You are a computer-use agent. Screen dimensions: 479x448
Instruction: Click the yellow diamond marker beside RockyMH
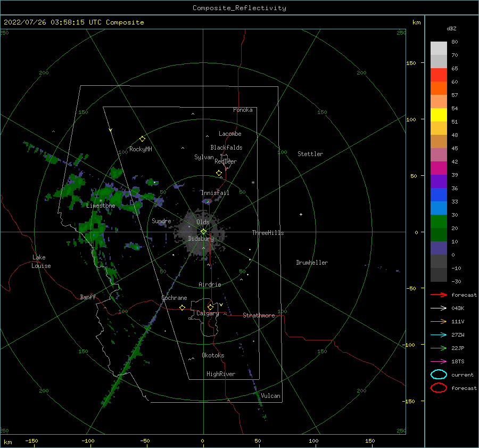point(142,139)
